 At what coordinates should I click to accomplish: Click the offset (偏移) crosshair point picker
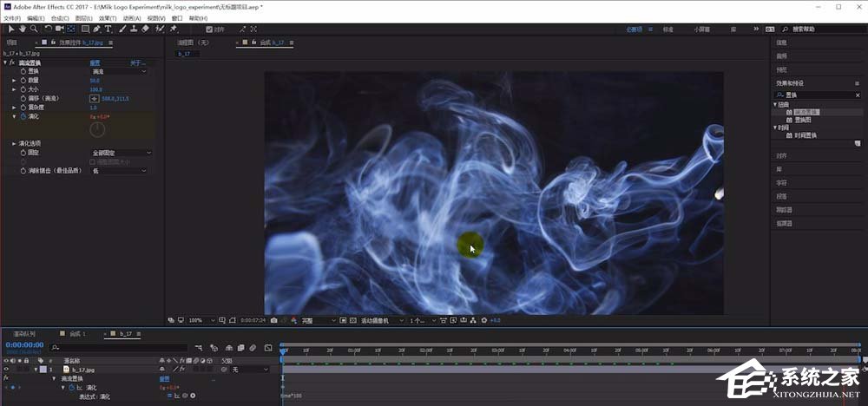(x=95, y=98)
